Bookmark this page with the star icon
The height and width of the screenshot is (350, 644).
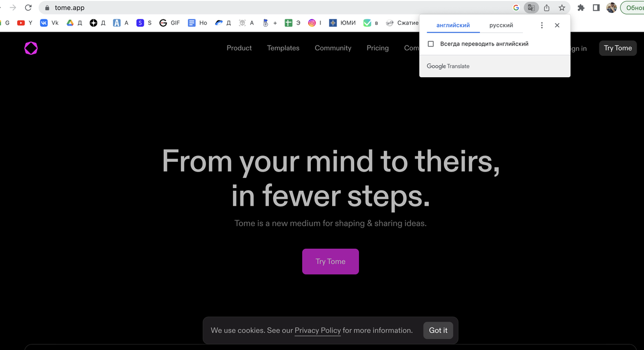(x=562, y=8)
